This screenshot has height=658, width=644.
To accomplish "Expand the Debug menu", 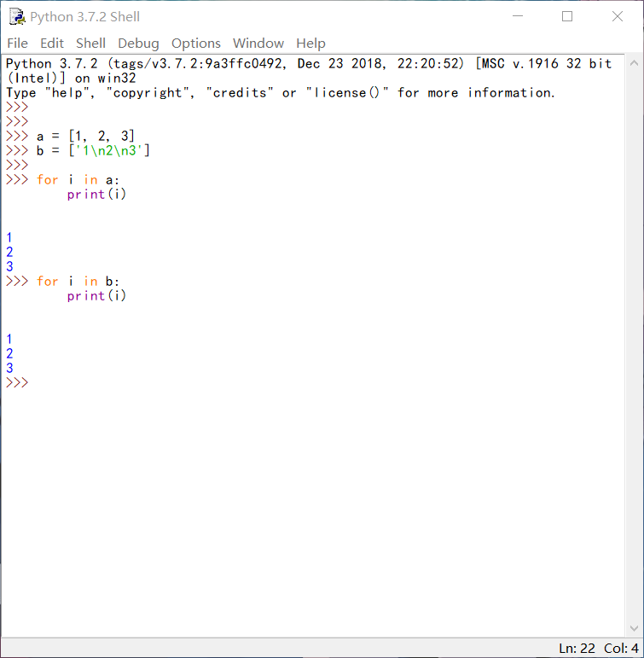I will tap(138, 44).
